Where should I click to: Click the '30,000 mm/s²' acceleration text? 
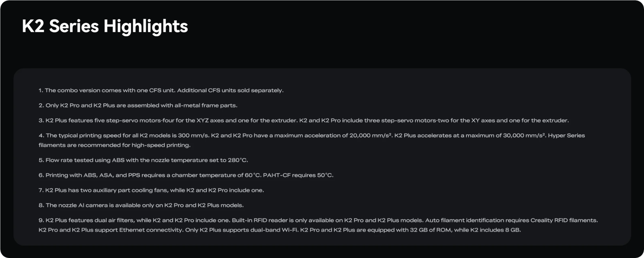[x=525, y=136]
